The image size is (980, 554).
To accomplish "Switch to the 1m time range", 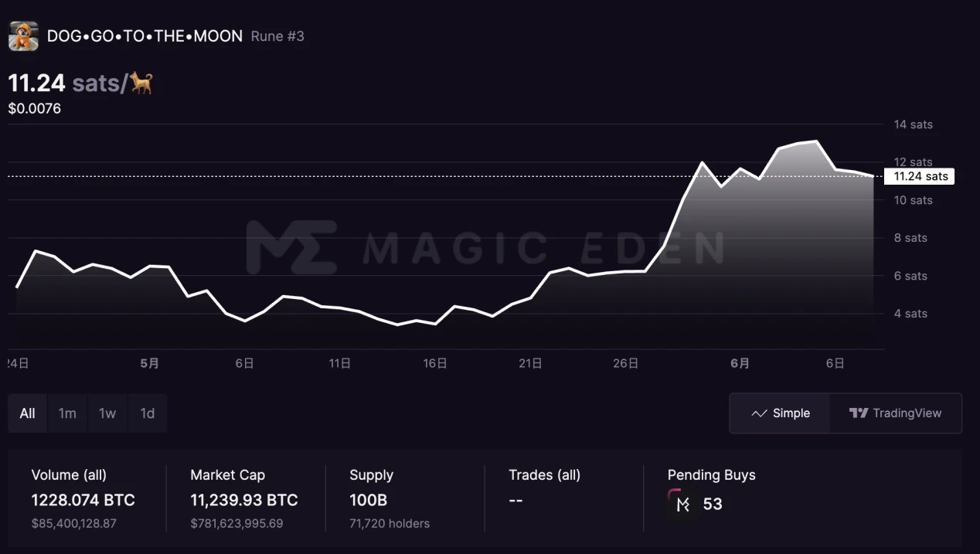I will [x=67, y=413].
